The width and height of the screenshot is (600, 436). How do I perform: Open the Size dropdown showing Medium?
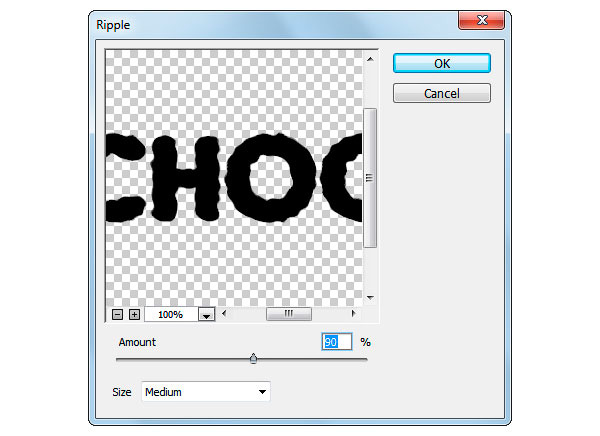point(206,392)
